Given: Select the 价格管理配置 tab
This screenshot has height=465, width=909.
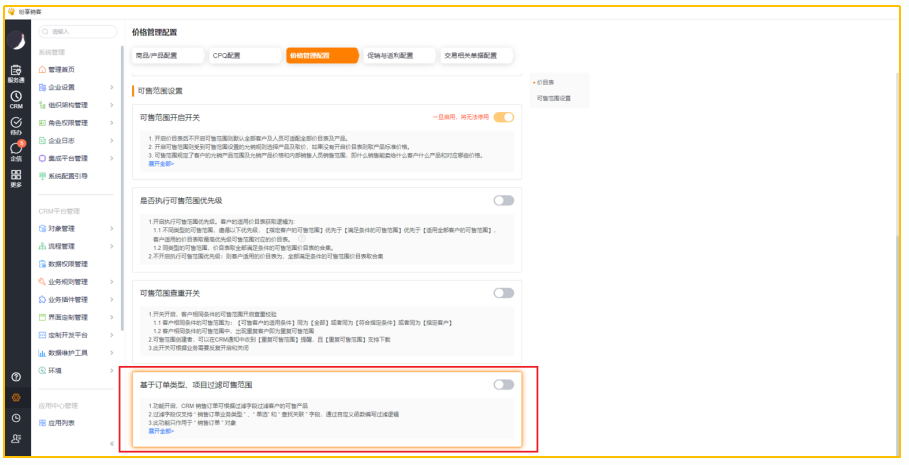Looking at the screenshot, I should [x=323, y=56].
